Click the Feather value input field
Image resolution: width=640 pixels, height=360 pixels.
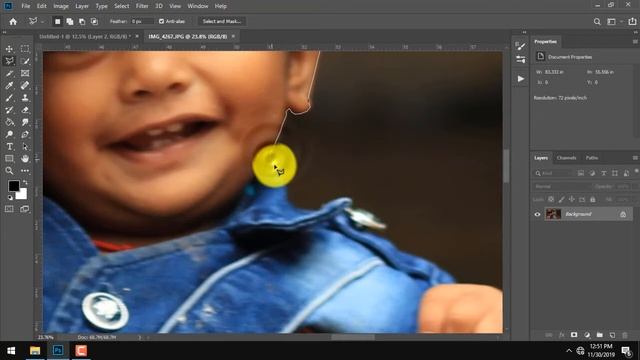142,21
